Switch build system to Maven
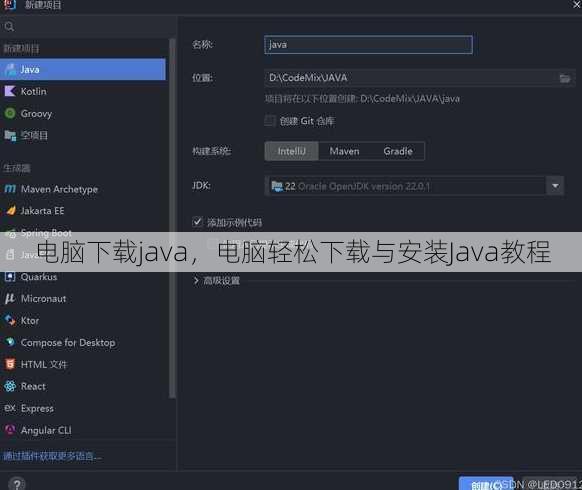 pos(344,151)
